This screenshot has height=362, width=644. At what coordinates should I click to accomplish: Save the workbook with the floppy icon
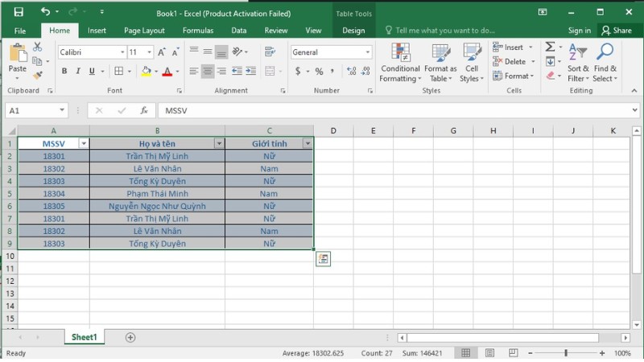pyautogui.click(x=19, y=12)
